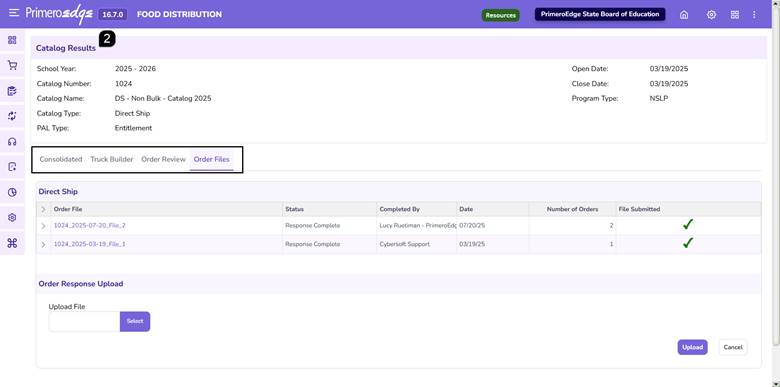The image size is (780, 387).
Task: Open the shopping cart sidebar icon
Action: pyautogui.click(x=12, y=66)
